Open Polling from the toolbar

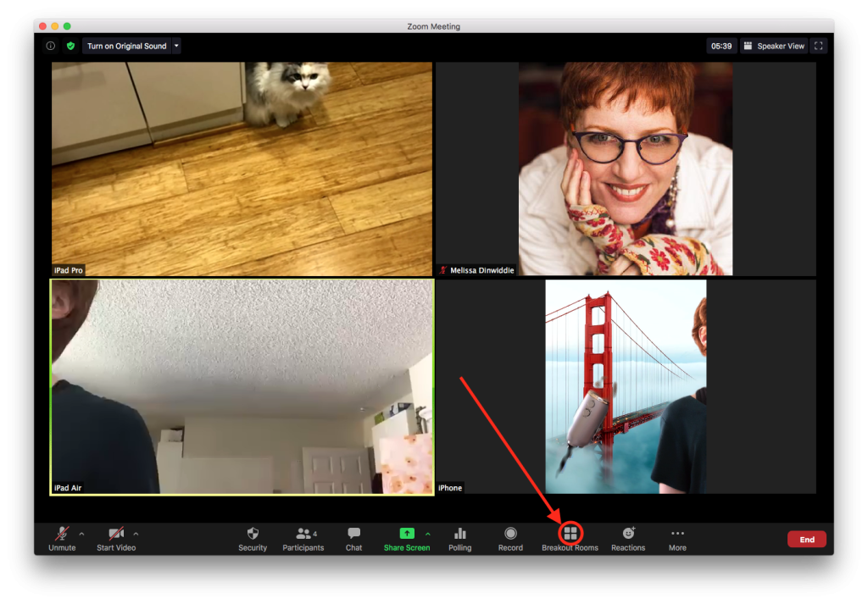coord(460,535)
